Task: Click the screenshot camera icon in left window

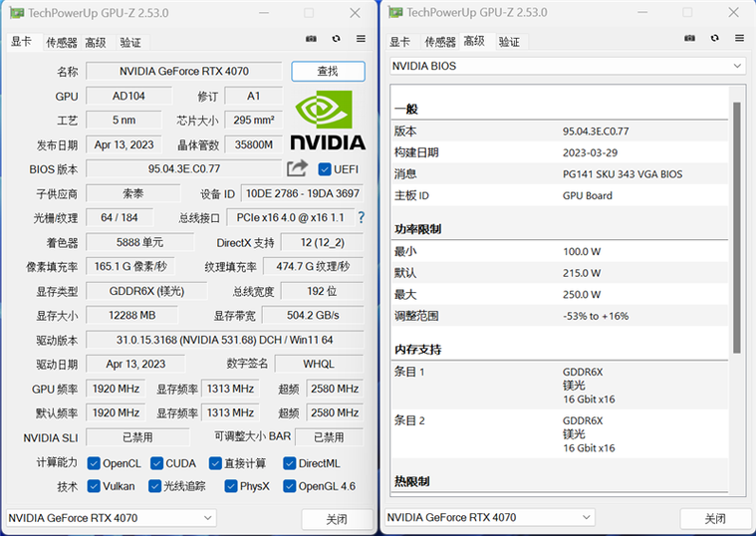Action: pyautogui.click(x=311, y=39)
